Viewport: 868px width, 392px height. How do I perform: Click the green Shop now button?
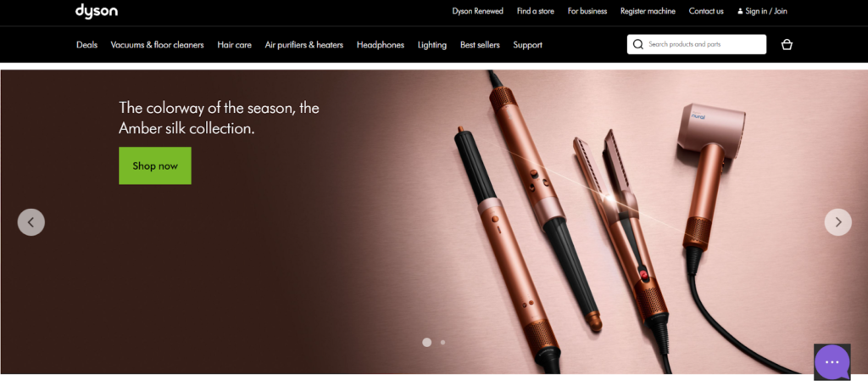[x=155, y=165]
